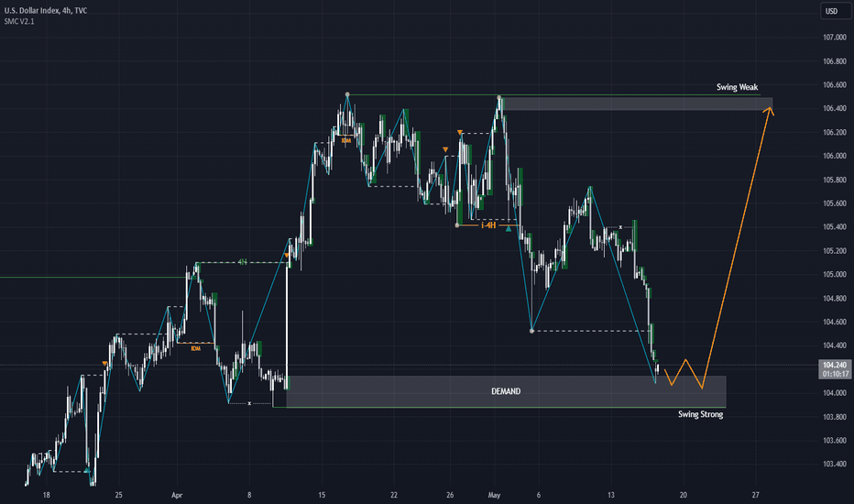
Task: Click date 13 on time axis
Action: [611, 495]
